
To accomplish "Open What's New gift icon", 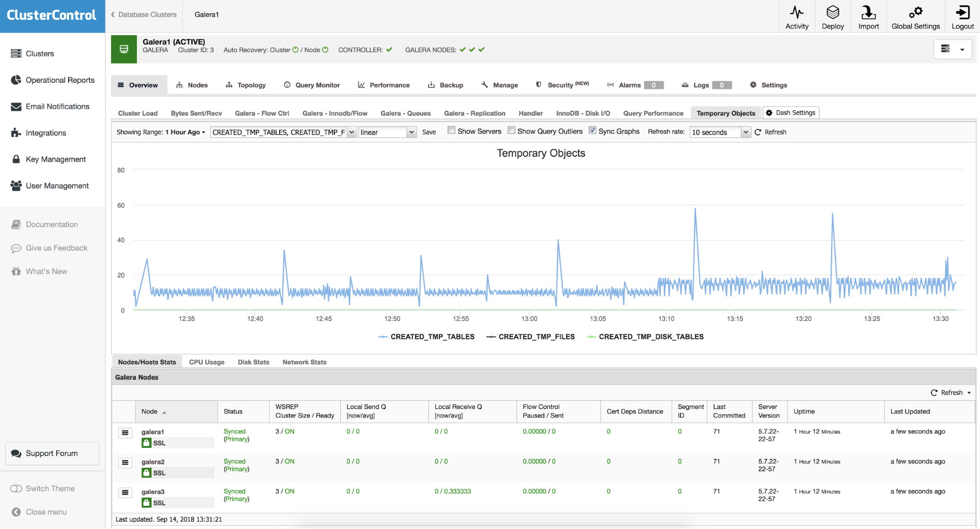I will (x=16, y=271).
